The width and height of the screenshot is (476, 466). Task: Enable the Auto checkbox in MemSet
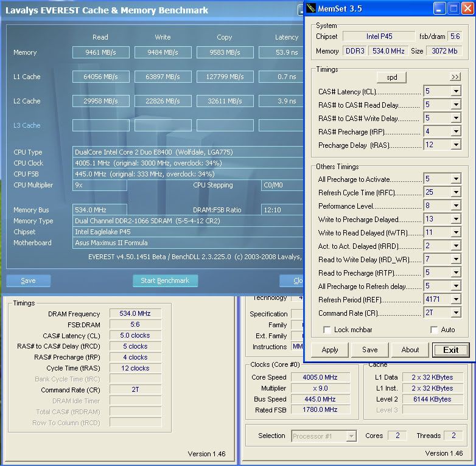click(x=434, y=330)
